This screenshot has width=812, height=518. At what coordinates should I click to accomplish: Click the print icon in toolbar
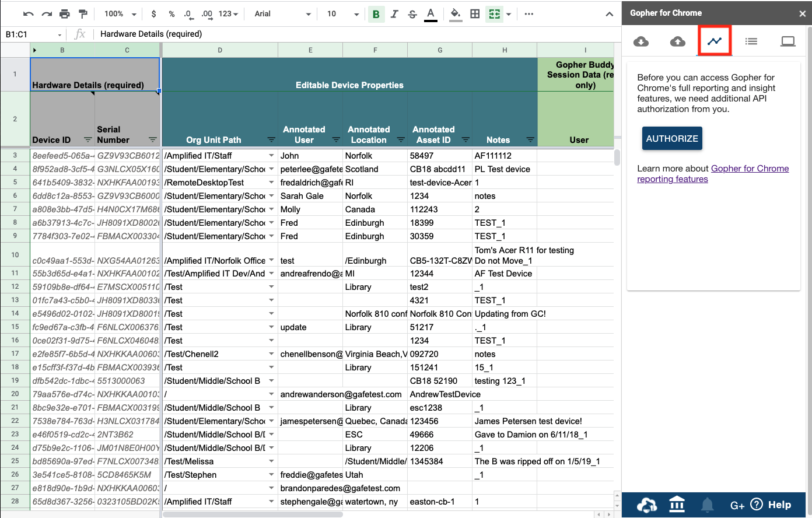pyautogui.click(x=65, y=14)
